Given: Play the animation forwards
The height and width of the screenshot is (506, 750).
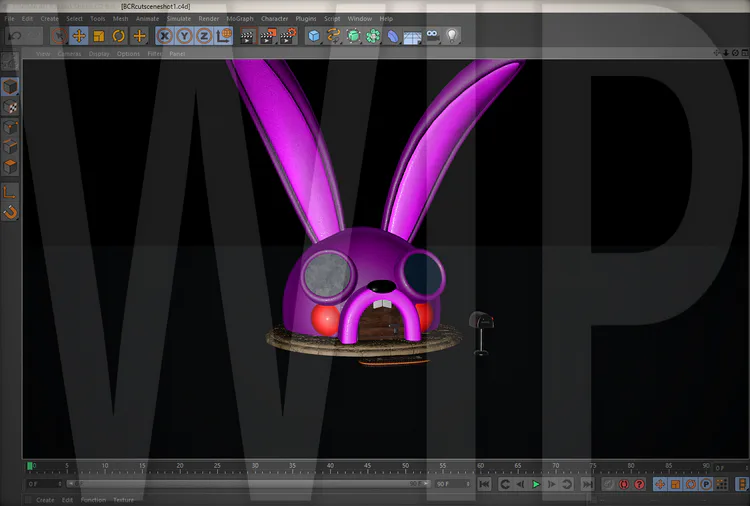Looking at the screenshot, I should [x=536, y=484].
